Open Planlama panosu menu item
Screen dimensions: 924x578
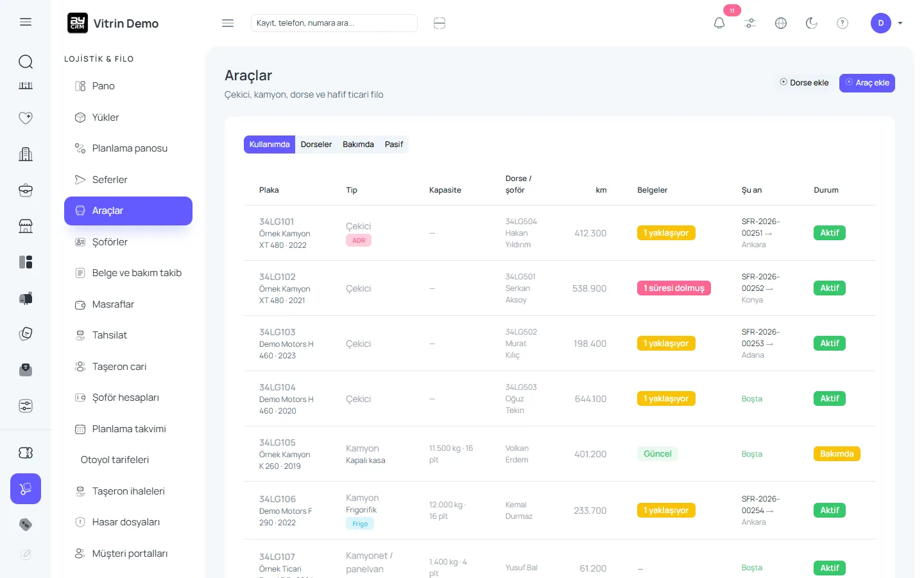128,148
